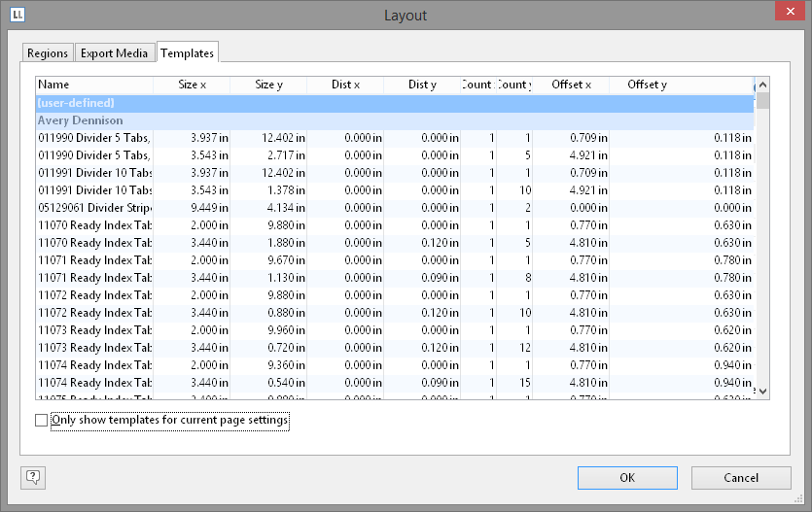
Task: Click the Size y column header
Action: pyautogui.click(x=268, y=85)
